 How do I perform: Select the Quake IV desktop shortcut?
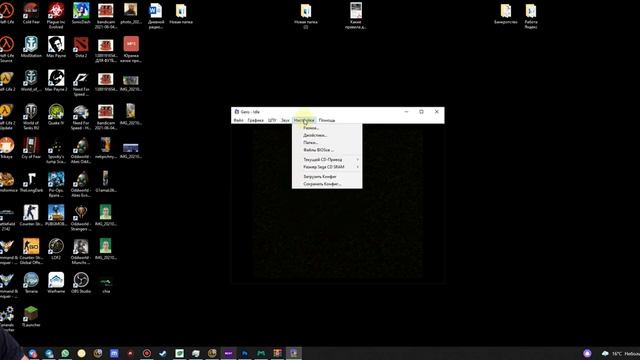point(56,114)
